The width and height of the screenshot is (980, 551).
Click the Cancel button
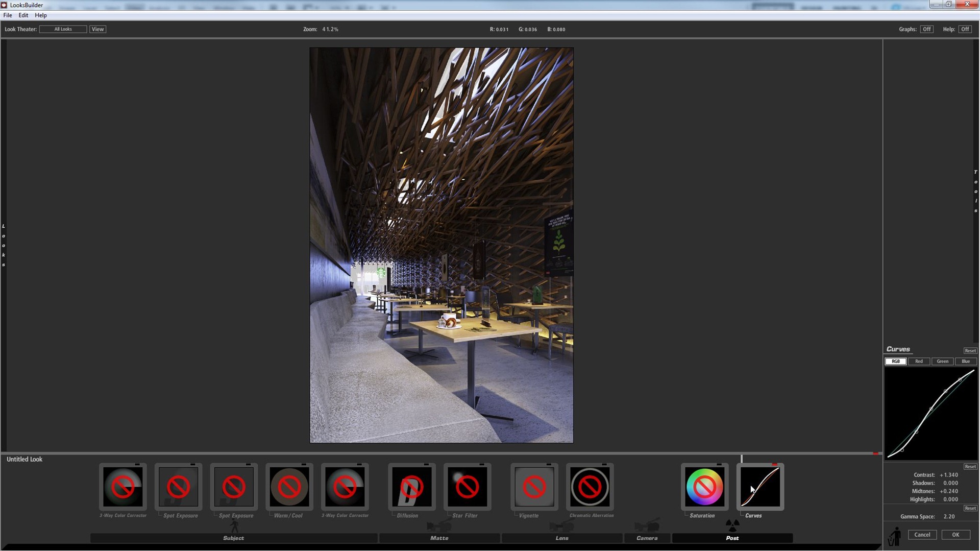(922, 535)
